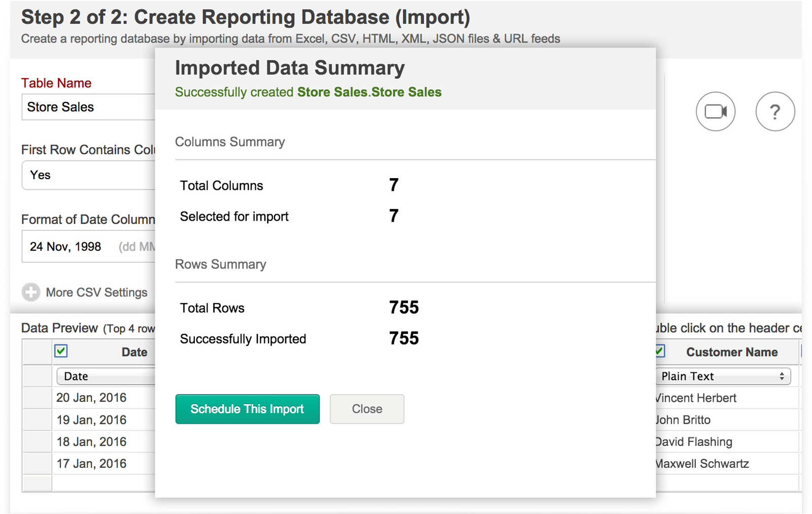Click into the Table Name field
This screenshot has width=812, height=514.
click(x=88, y=107)
